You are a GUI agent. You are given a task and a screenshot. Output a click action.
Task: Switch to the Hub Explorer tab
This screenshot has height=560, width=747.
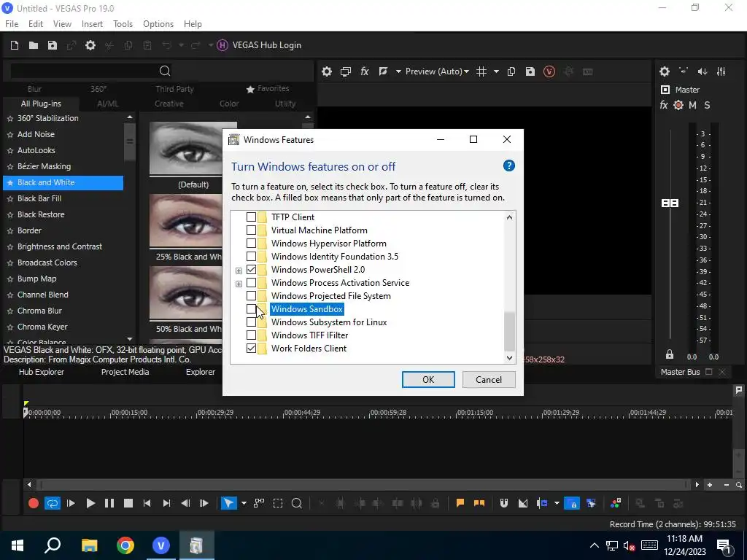click(x=42, y=372)
